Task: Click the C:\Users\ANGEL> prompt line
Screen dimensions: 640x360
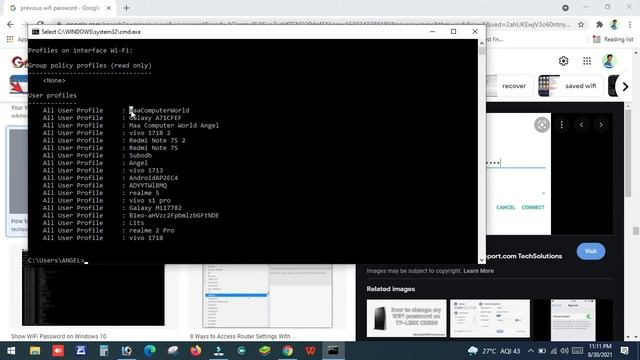Action: (x=58, y=260)
